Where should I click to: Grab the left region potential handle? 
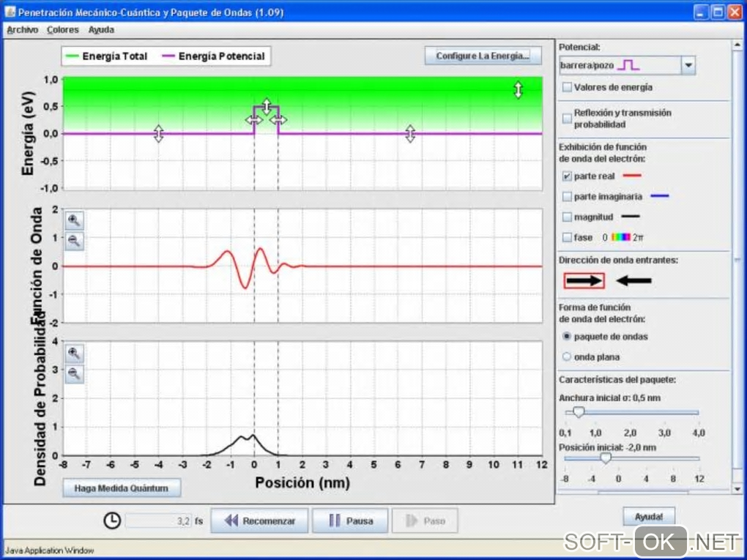(x=159, y=133)
